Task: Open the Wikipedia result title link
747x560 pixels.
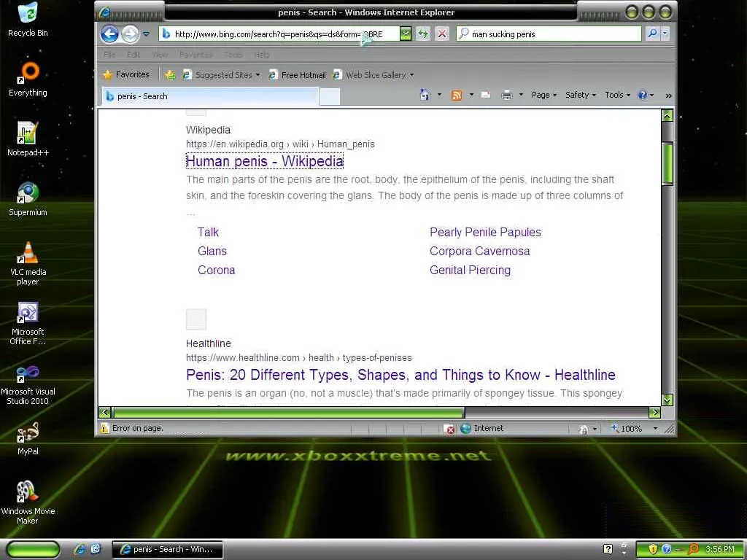Action: (264, 161)
